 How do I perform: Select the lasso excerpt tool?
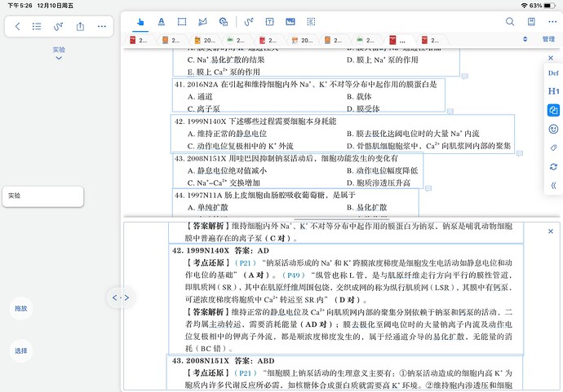point(202,22)
